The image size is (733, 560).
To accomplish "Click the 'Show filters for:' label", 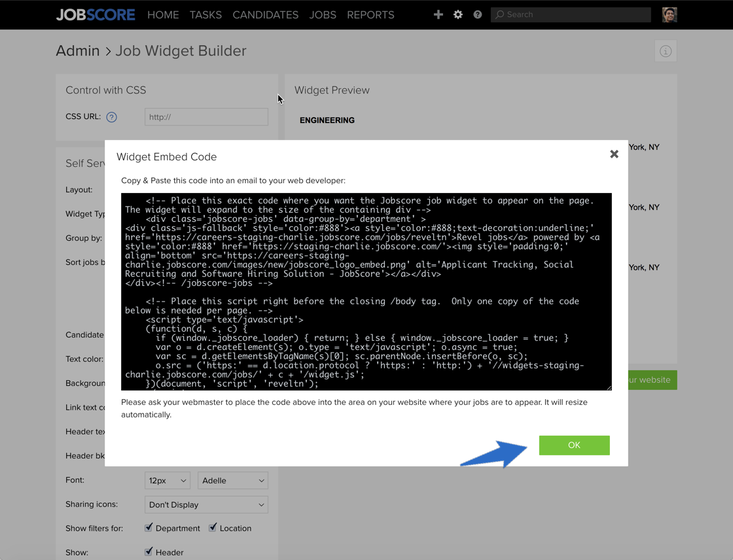I will pyautogui.click(x=94, y=529).
